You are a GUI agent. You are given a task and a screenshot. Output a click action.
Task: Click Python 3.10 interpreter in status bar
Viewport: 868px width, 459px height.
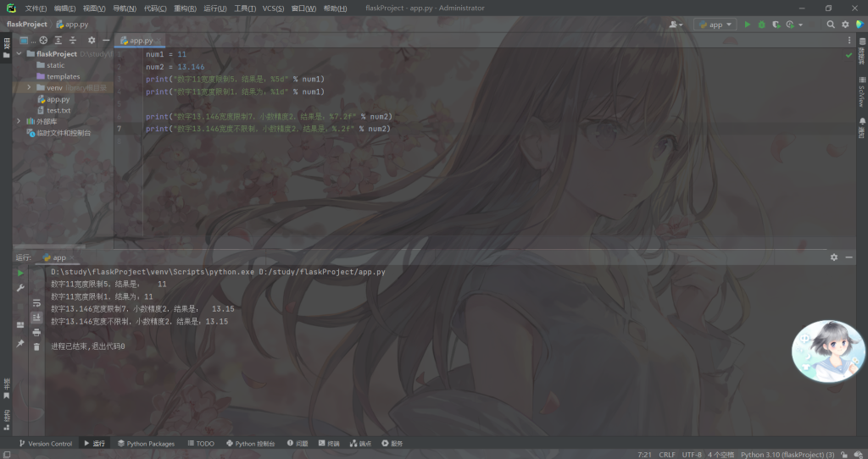(x=787, y=454)
